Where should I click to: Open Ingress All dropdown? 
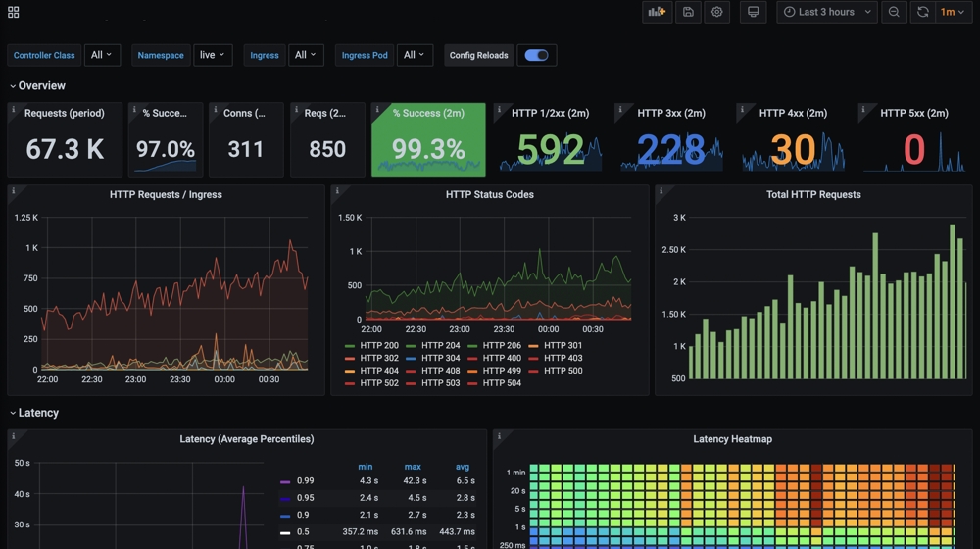(306, 55)
